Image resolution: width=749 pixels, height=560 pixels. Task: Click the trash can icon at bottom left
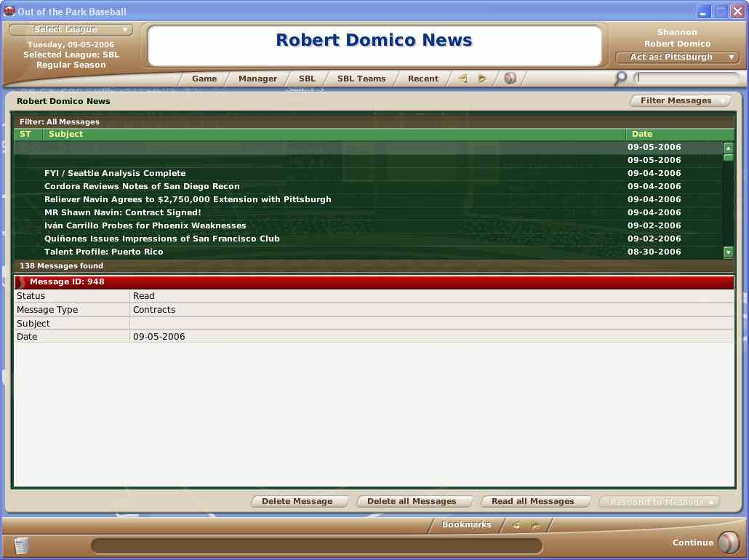[22, 545]
